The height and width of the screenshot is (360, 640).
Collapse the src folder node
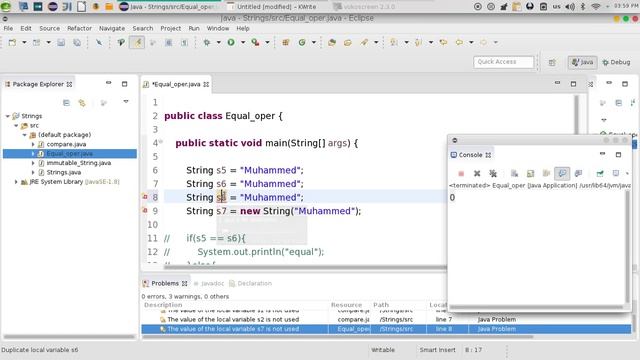[x=16, y=126]
